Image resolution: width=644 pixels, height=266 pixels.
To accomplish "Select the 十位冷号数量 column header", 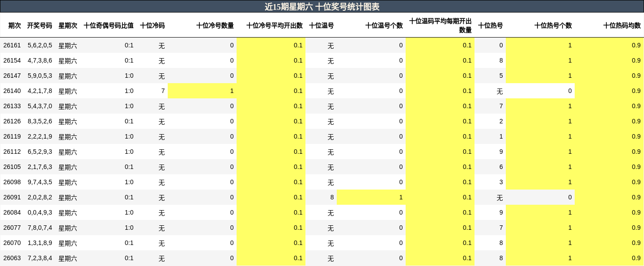I will (x=215, y=25).
